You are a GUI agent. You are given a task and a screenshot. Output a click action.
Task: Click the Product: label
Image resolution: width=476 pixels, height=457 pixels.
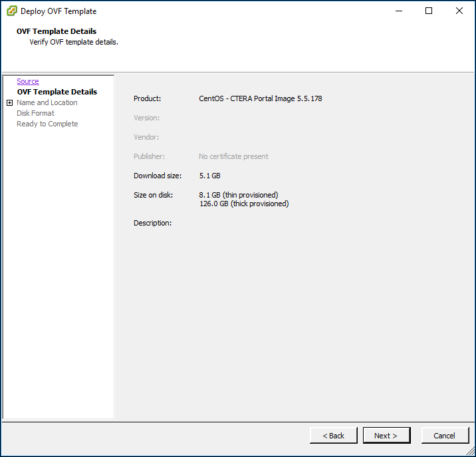point(147,98)
